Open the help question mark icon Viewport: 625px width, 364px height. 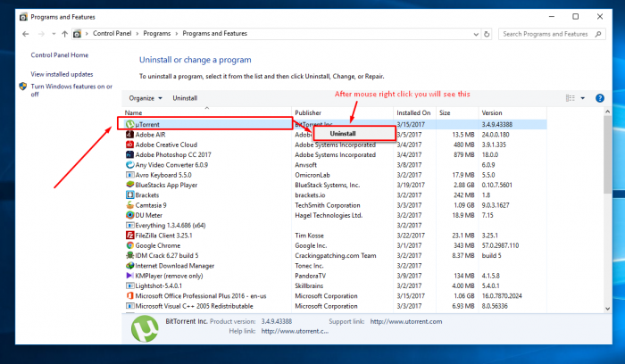(599, 98)
